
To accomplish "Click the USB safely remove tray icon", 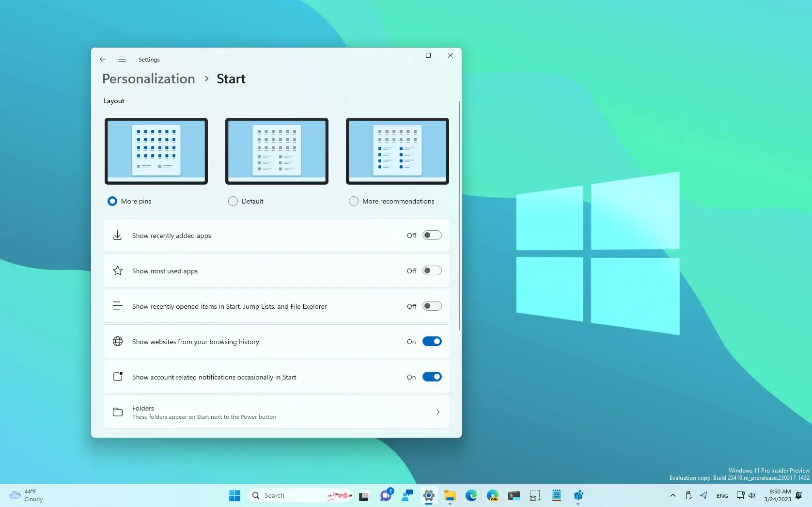I will pyautogui.click(x=688, y=495).
